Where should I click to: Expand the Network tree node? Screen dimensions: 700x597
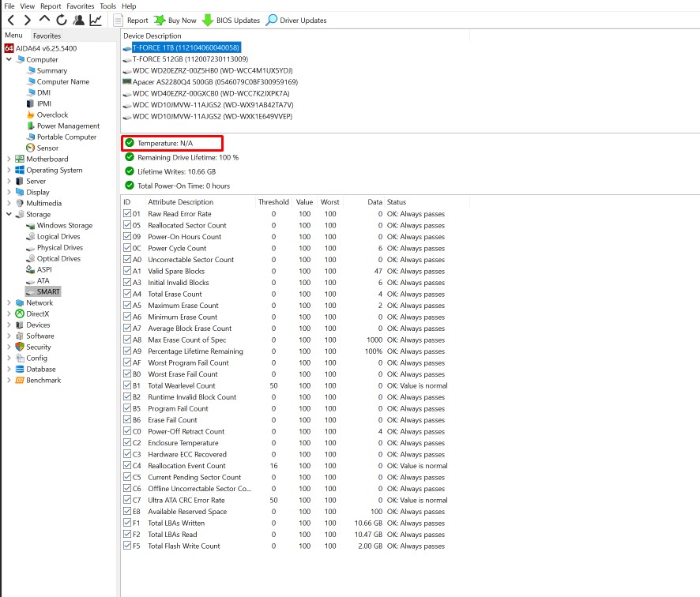pyautogui.click(x=9, y=302)
